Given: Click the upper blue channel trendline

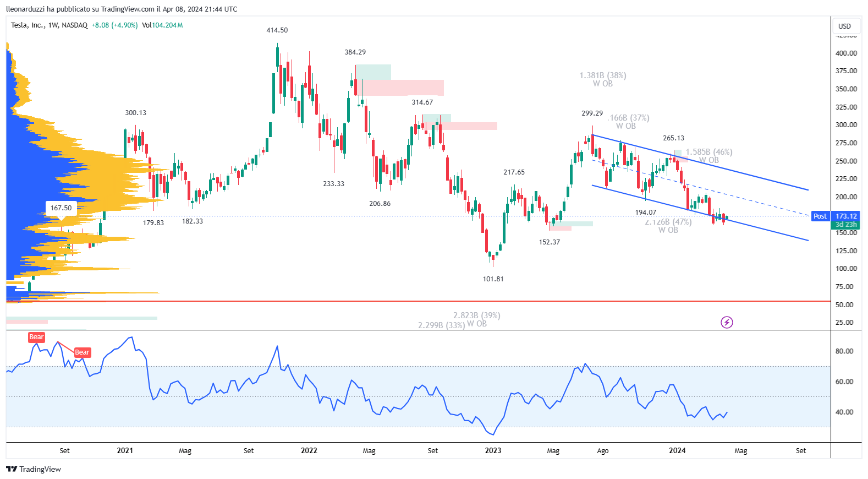Looking at the screenshot, I should click(700, 162).
